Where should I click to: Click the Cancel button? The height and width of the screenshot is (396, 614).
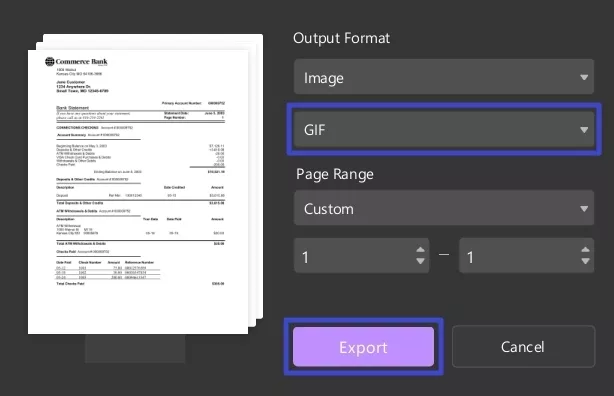point(523,347)
